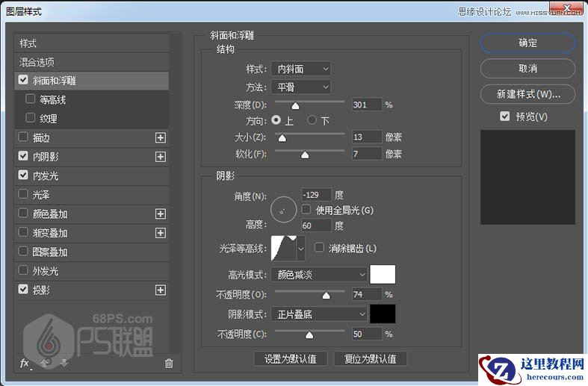This screenshot has width=588, height=386.
Task: Select the 斜面和浮雕 list item
Action: click(x=91, y=81)
